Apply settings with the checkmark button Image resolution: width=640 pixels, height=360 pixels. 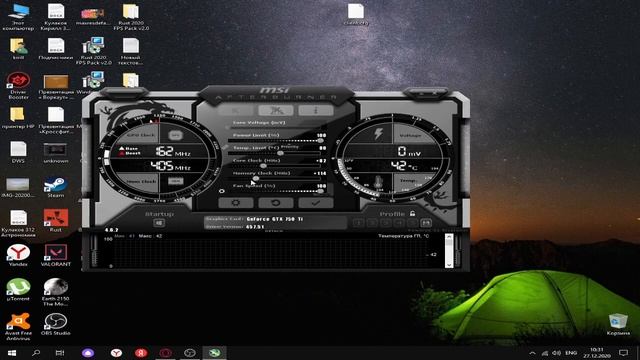coord(316,203)
